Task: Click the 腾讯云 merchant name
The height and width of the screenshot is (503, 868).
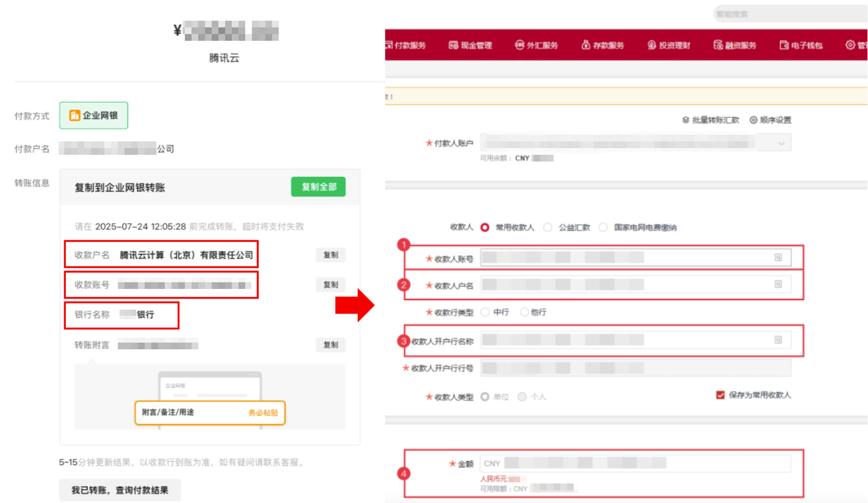Action: pos(224,58)
